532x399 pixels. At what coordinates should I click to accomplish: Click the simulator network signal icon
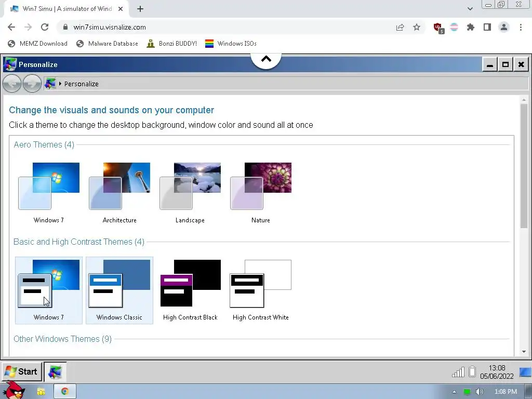tap(458, 372)
